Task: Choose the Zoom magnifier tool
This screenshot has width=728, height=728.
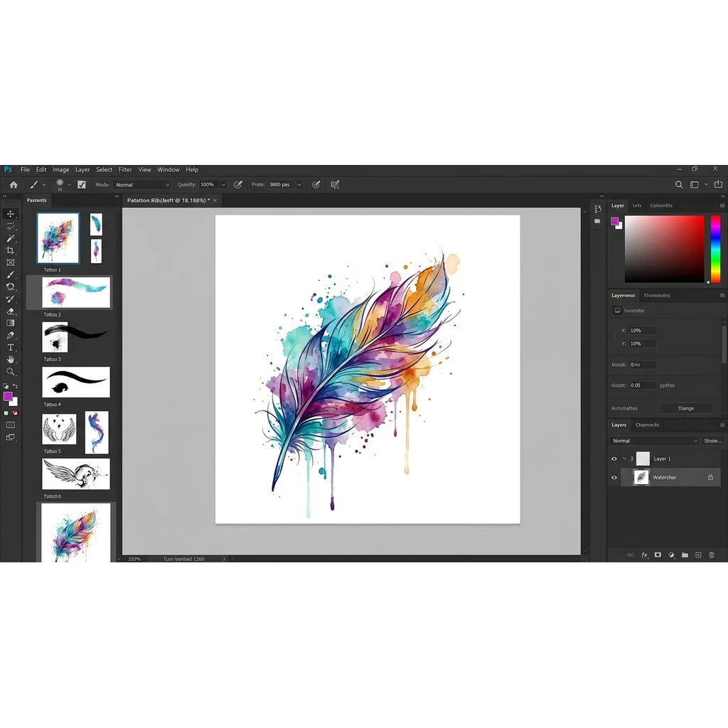Action: 11,371
